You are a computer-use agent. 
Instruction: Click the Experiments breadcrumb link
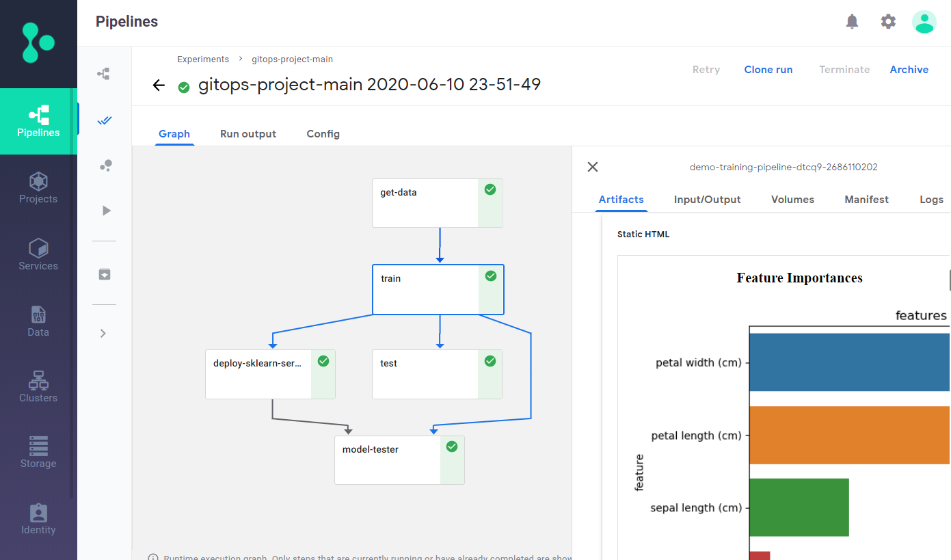[x=203, y=59]
